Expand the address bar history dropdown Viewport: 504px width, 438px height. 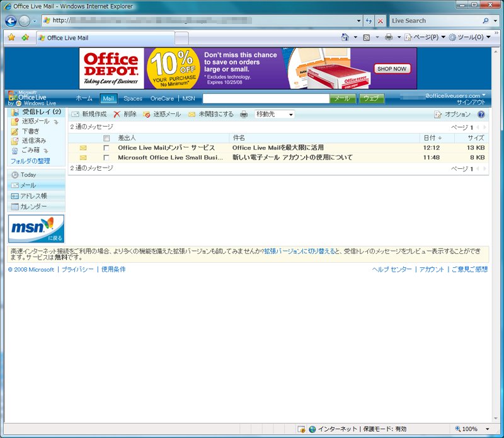(x=358, y=21)
